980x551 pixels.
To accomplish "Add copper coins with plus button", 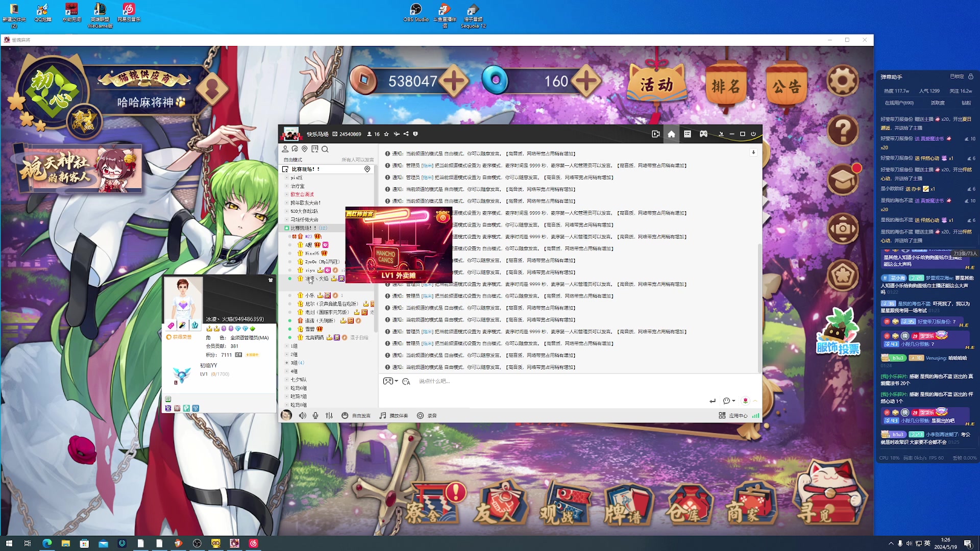I will [454, 81].
